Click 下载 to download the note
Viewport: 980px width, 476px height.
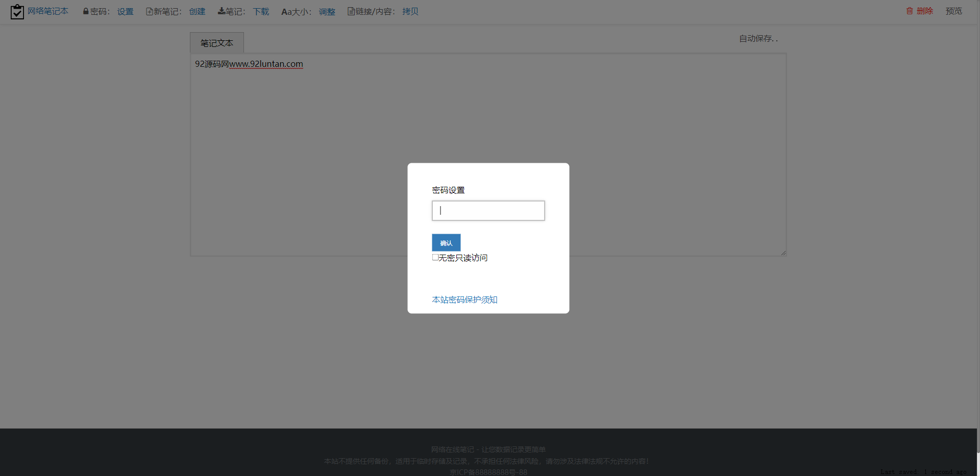[261, 11]
